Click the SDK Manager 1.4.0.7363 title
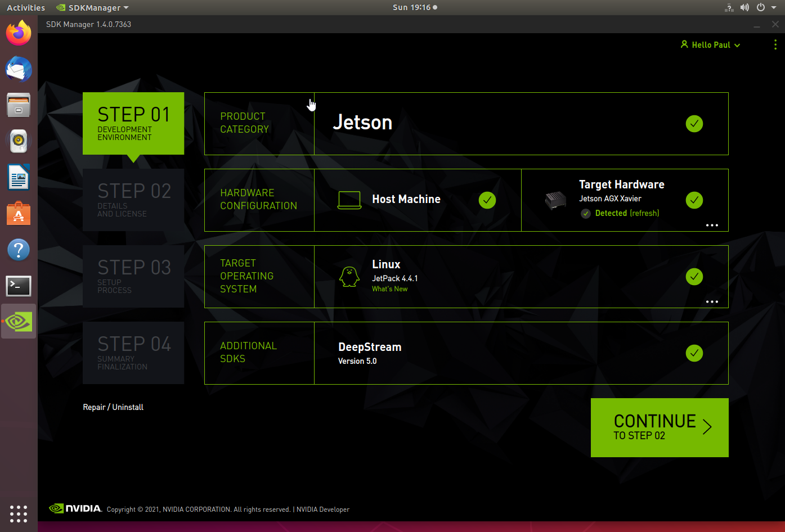785x532 pixels. 88,24
